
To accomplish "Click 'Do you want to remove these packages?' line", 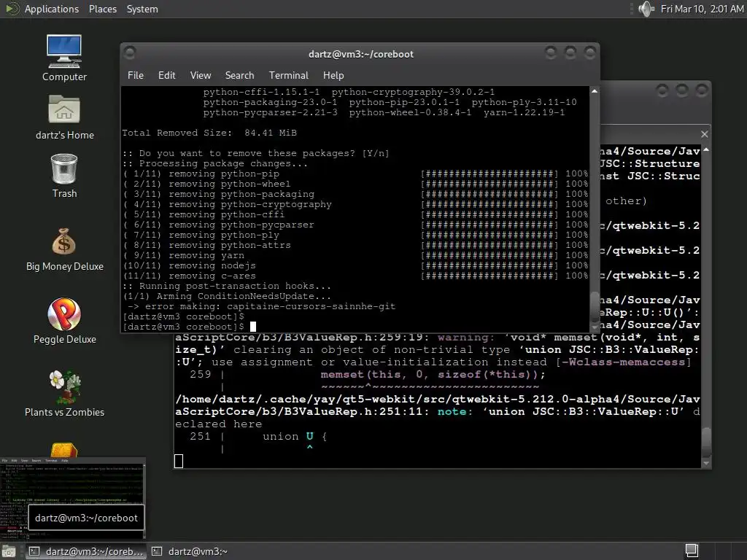I will [256, 153].
